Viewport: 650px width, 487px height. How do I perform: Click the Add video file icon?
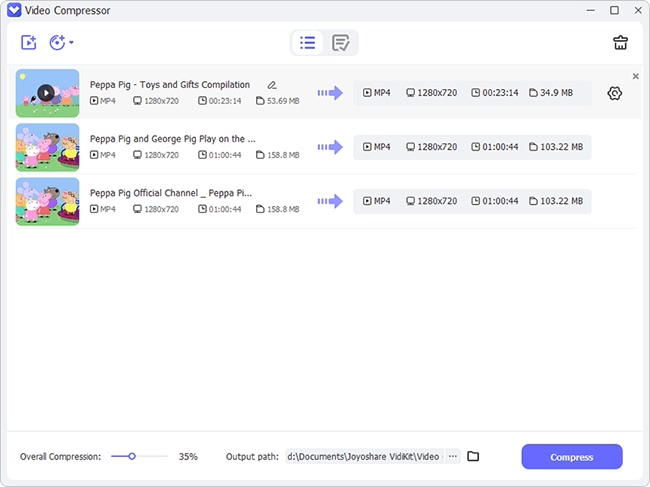pos(29,42)
